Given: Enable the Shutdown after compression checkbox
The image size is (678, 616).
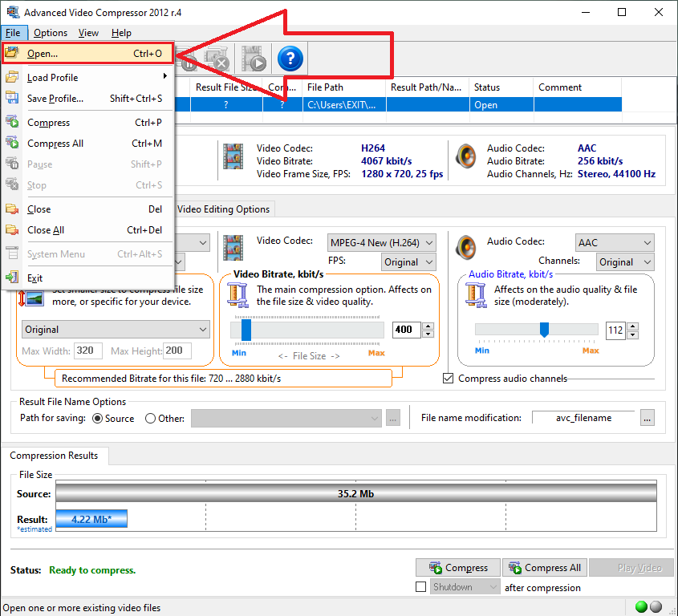Looking at the screenshot, I should tap(420, 587).
